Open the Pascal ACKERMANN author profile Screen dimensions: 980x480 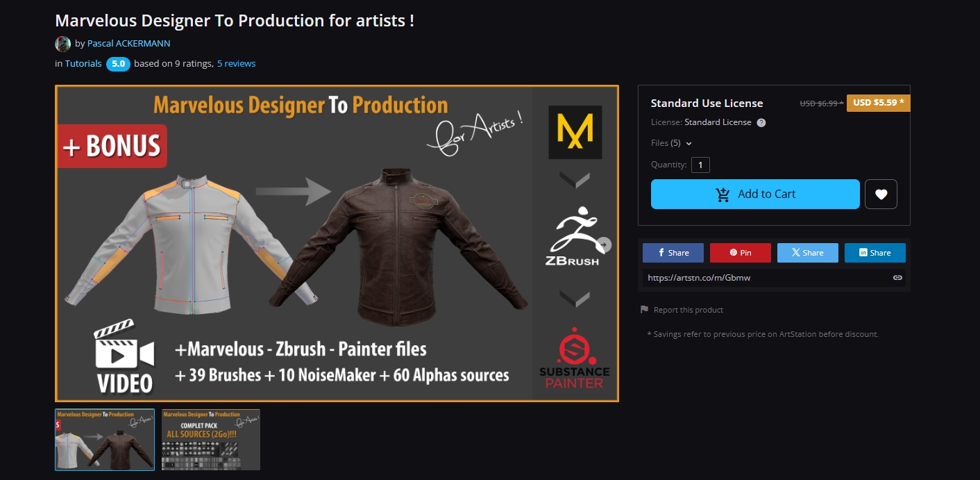pyautogui.click(x=128, y=44)
